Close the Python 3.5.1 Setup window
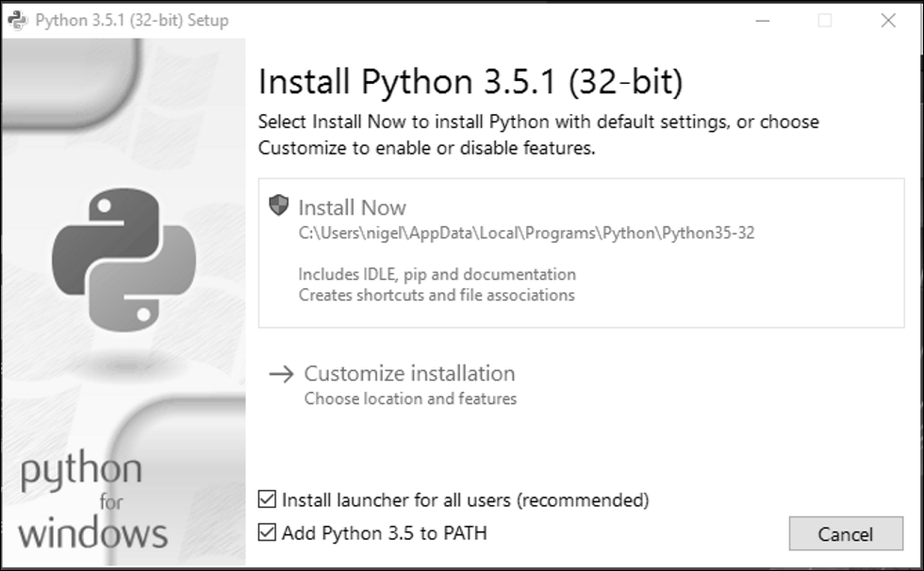 pyautogui.click(x=887, y=20)
